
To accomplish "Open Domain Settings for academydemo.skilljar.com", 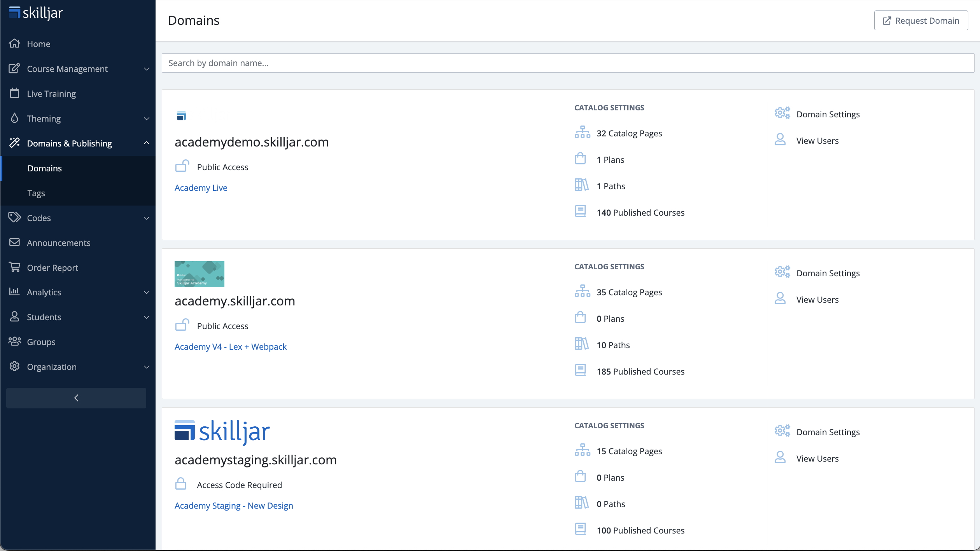I will tap(828, 114).
